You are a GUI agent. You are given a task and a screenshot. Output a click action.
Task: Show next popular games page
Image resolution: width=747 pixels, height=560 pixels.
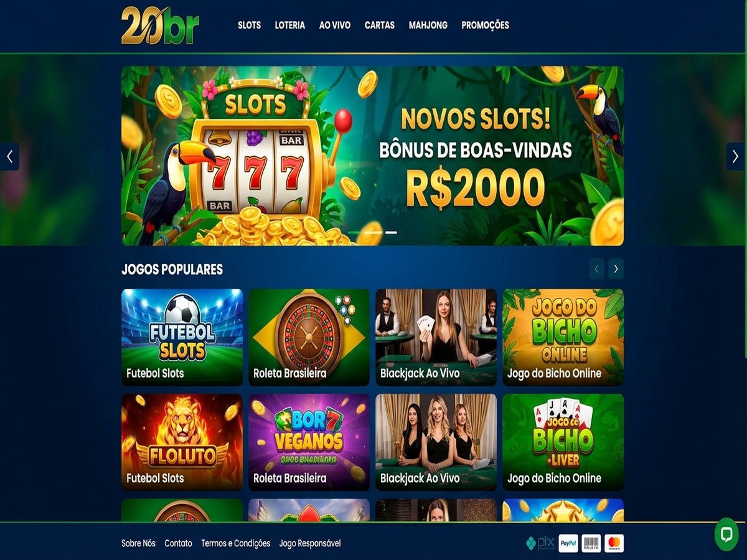(x=616, y=269)
